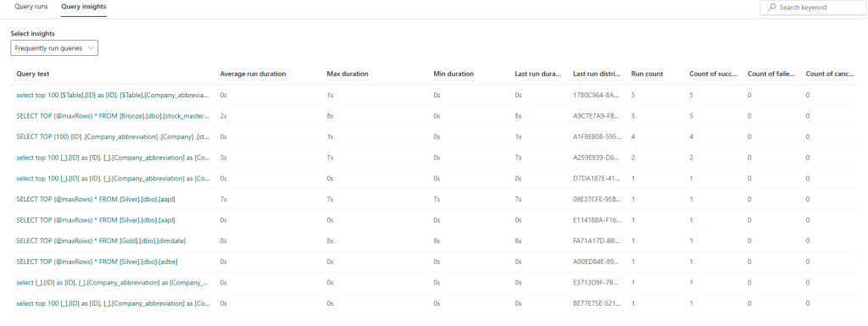This screenshot has width=868, height=326.
Task: Open query FROM [Bronze].[dbo].[stock_master
Action: coord(113,116)
